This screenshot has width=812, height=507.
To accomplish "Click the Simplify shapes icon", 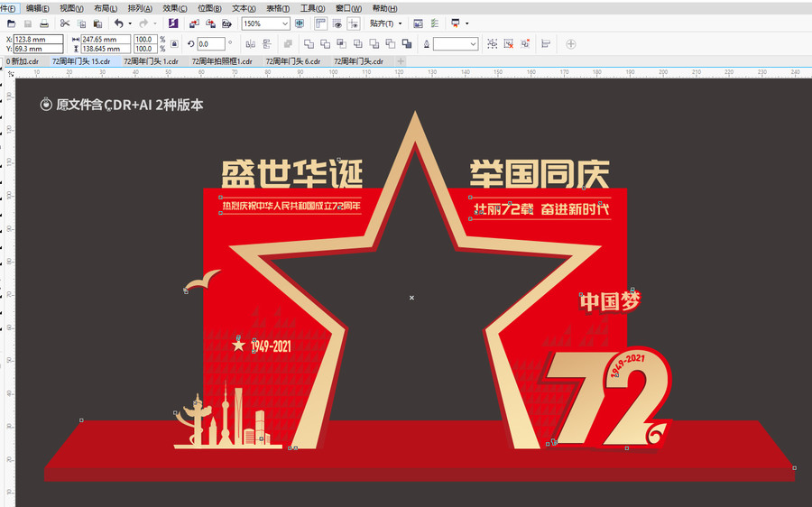I will [358, 44].
